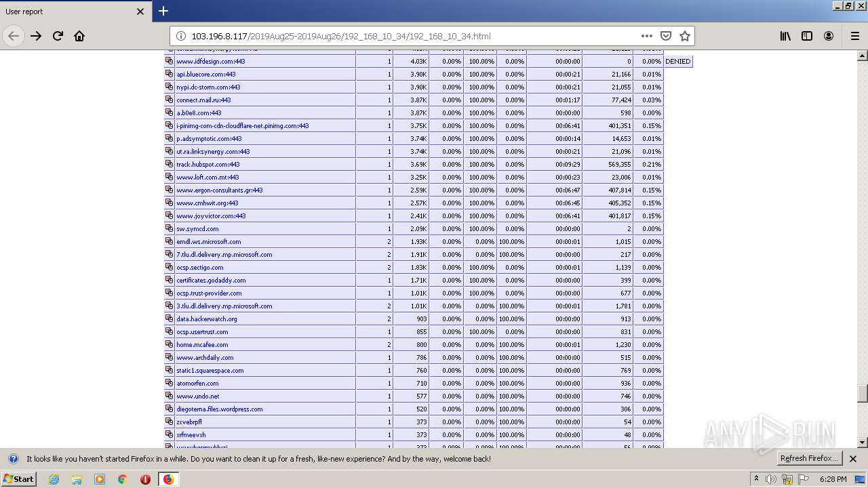Open link static1.squarespace.com
Screen dimensions: 868x488
[210, 370]
